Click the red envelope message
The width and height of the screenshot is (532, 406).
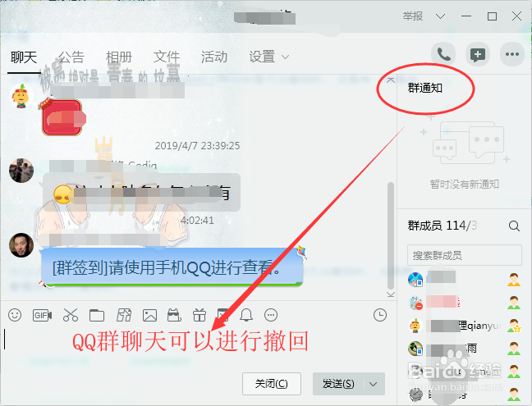62,117
